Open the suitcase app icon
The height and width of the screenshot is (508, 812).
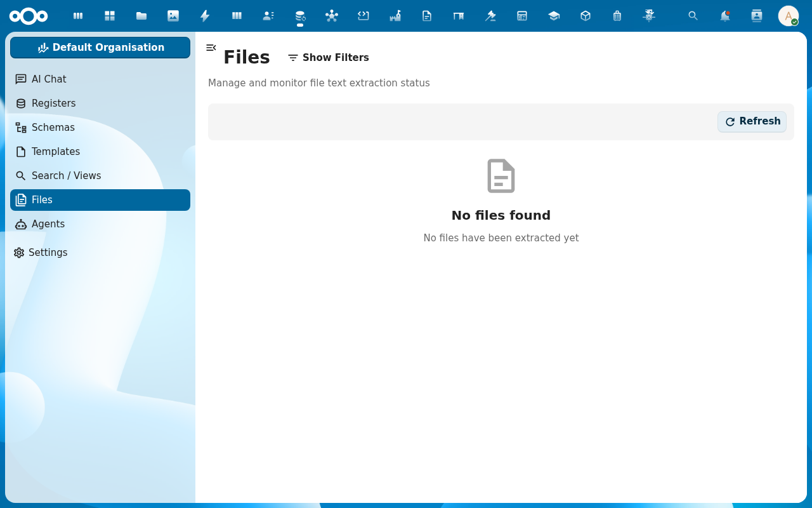point(617,16)
